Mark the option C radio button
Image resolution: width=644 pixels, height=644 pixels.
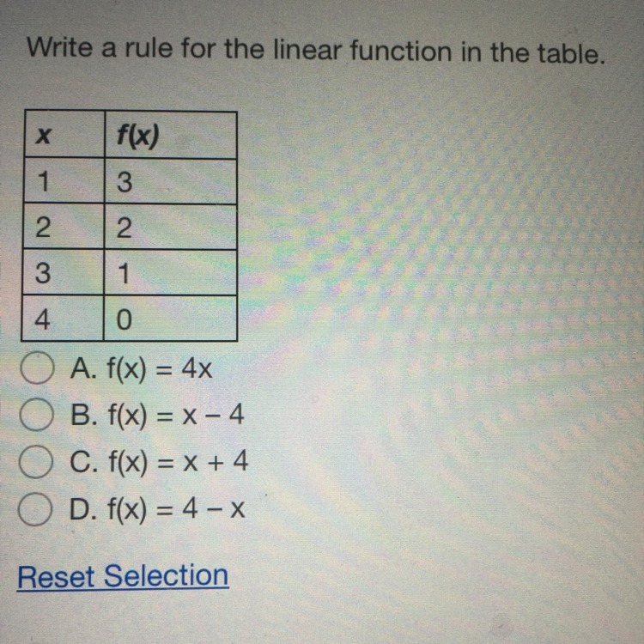[x=36, y=462]
